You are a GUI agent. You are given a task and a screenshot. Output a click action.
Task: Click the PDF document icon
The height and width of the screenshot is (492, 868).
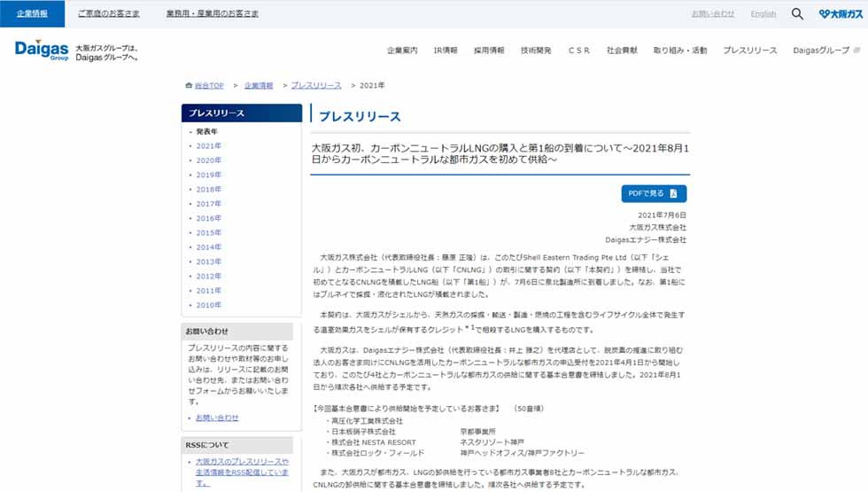(x=673, y=193)
